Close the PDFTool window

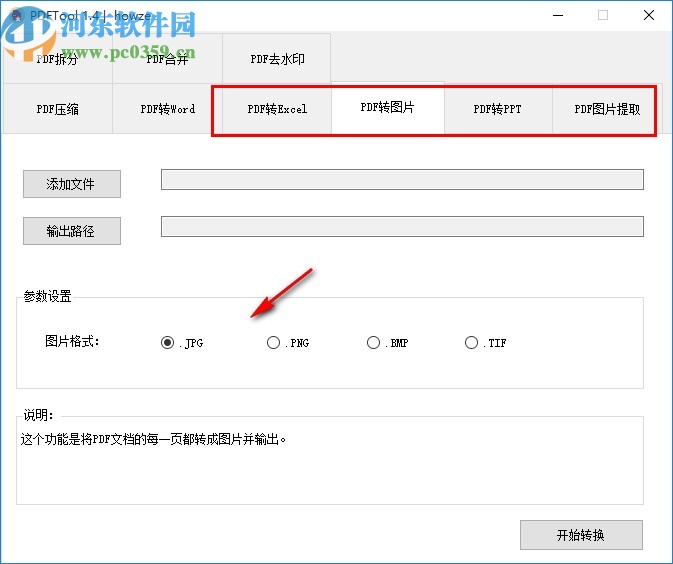pyautogui.click(x=649, y=15)
